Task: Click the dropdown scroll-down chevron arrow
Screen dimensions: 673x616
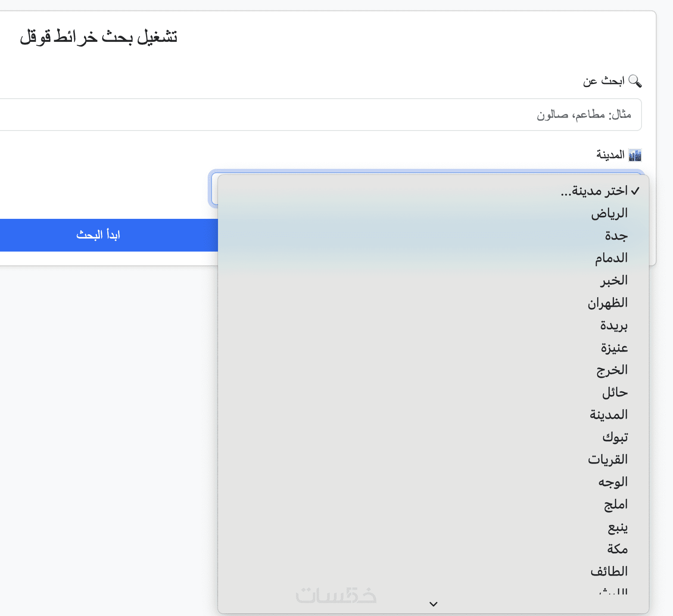Action: (x=433, y=604)
